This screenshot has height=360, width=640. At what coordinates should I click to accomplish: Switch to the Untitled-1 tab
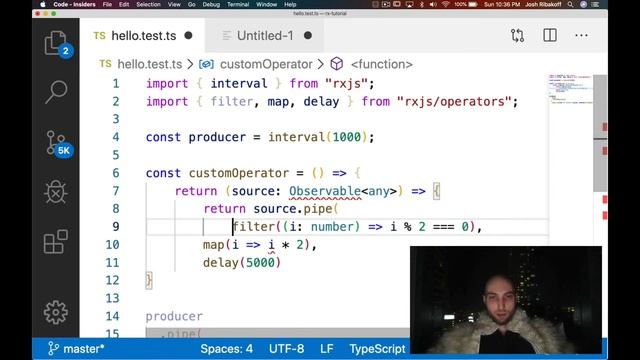click(x=264, y=36)
